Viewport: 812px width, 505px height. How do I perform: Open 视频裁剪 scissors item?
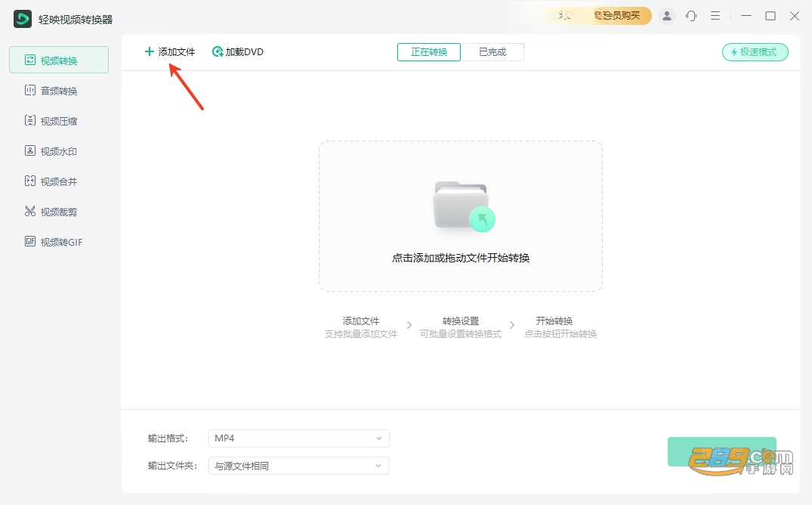pyautogui.click(x=59, y=212)
